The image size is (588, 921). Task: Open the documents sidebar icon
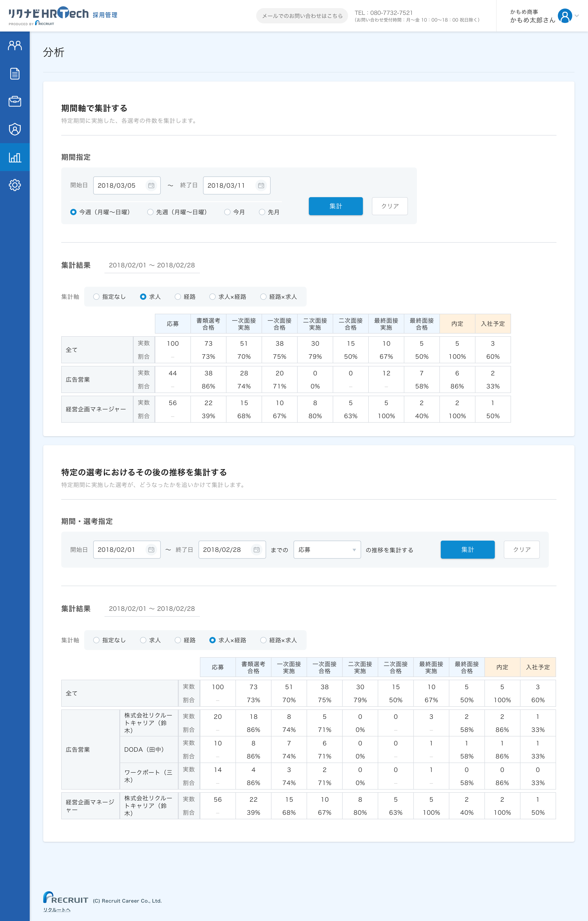click(15, 73)
